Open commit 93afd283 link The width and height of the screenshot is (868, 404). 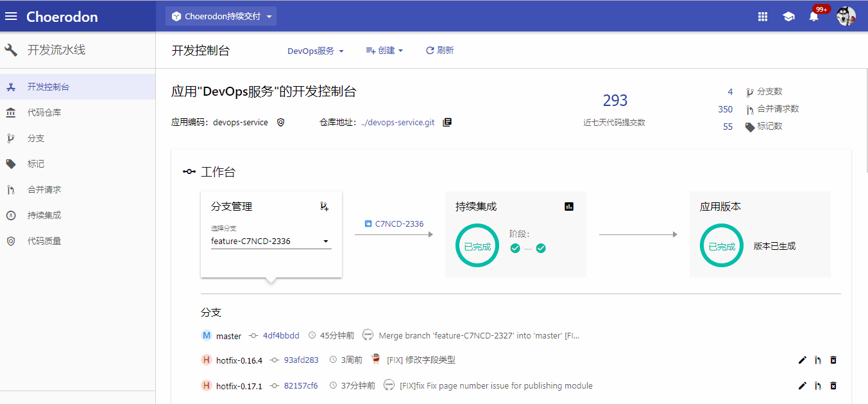pos(301,360)
